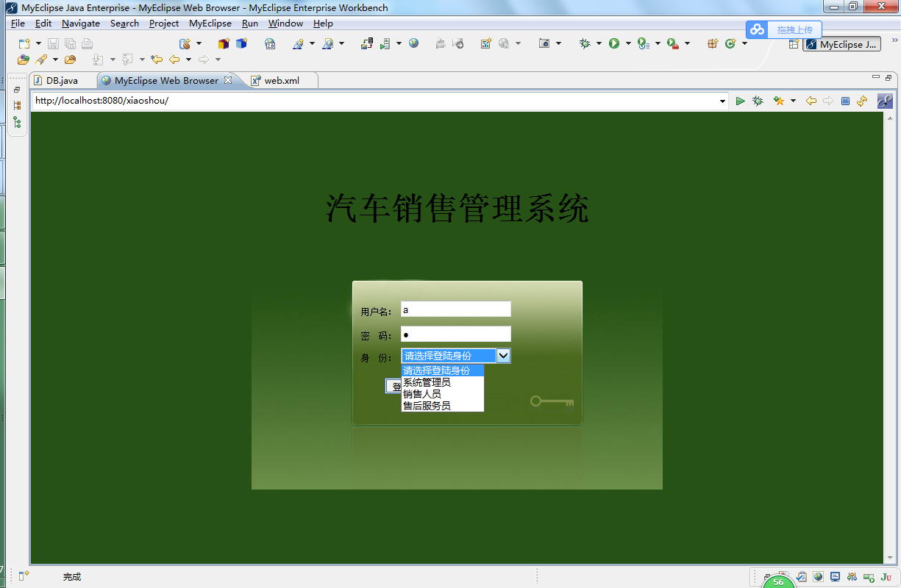
Task: Switch to the DB.java tab
Action: coord(62,81)
